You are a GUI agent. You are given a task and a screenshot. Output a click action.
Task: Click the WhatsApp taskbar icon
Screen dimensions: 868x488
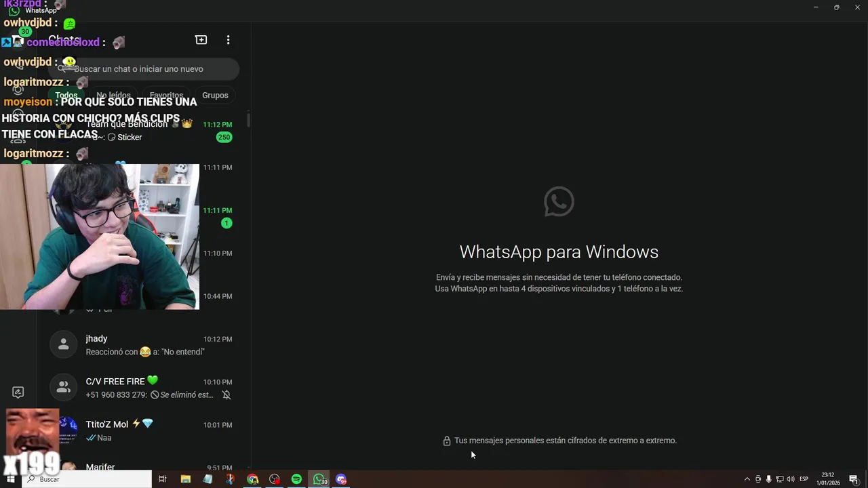coord(319,479)
